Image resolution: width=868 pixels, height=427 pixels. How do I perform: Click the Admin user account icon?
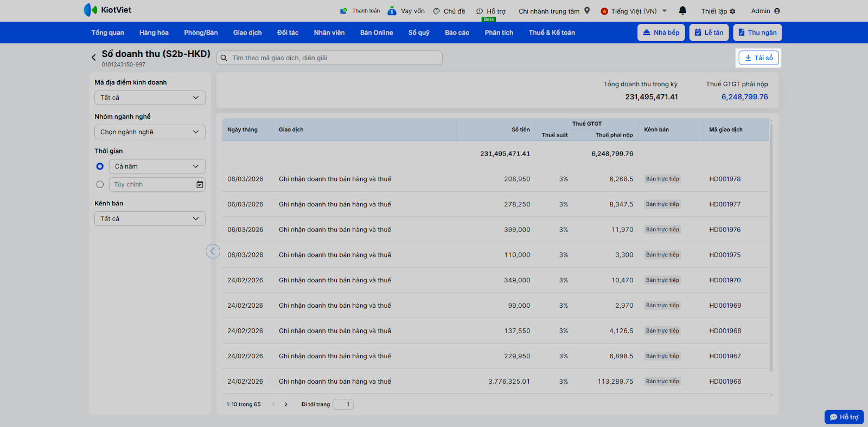coord(777,11)
